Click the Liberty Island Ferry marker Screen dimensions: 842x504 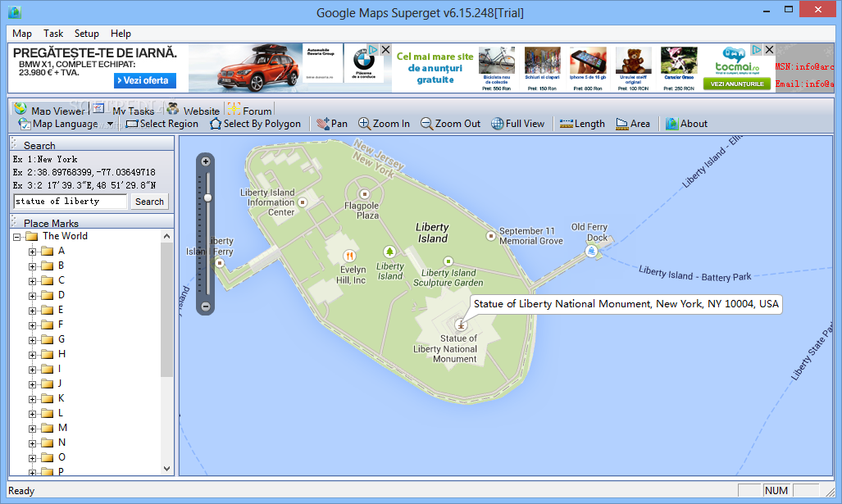pyautogui.click(x=219, y=263)
